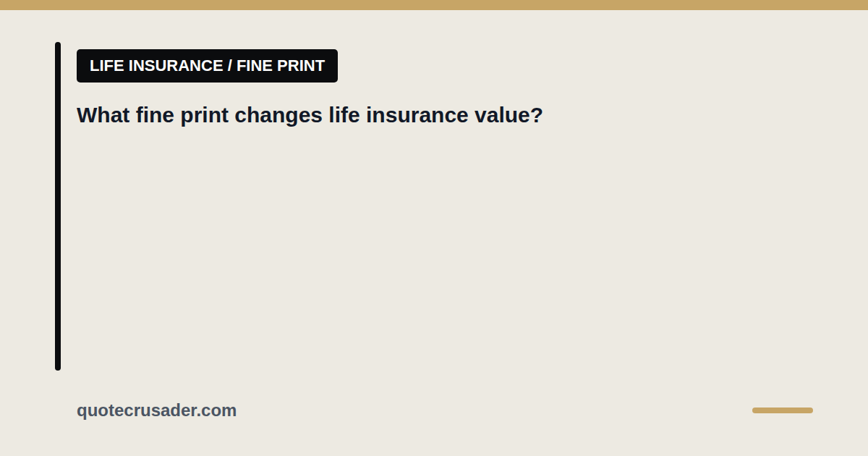Click the empty beige area below the headline
Viewport: 868px width, 456px height.
coord(434,253)
